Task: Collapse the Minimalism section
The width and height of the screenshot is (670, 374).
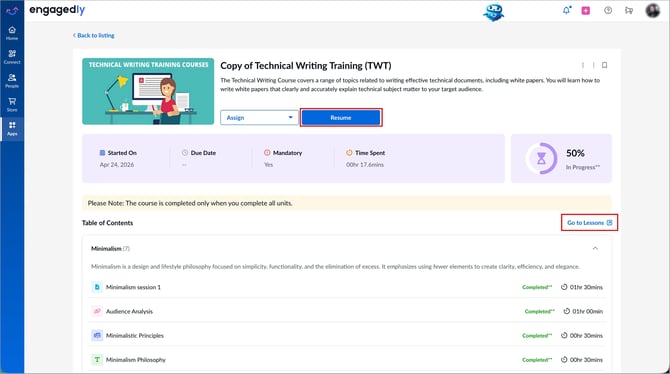Action: (x=595, y=248)
